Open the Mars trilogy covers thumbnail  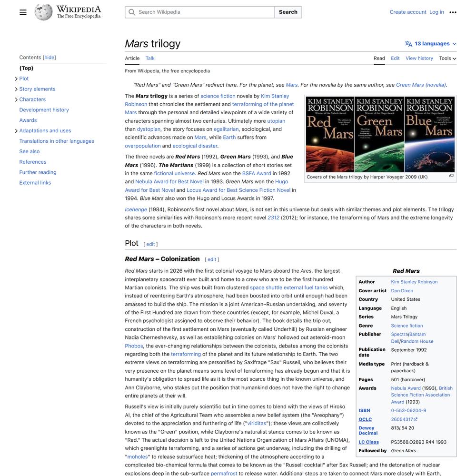pos(380,134)
